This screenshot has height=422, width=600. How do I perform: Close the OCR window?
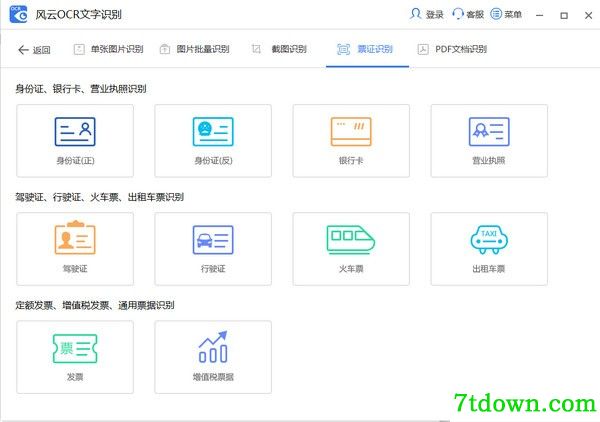tap(589, 15)
